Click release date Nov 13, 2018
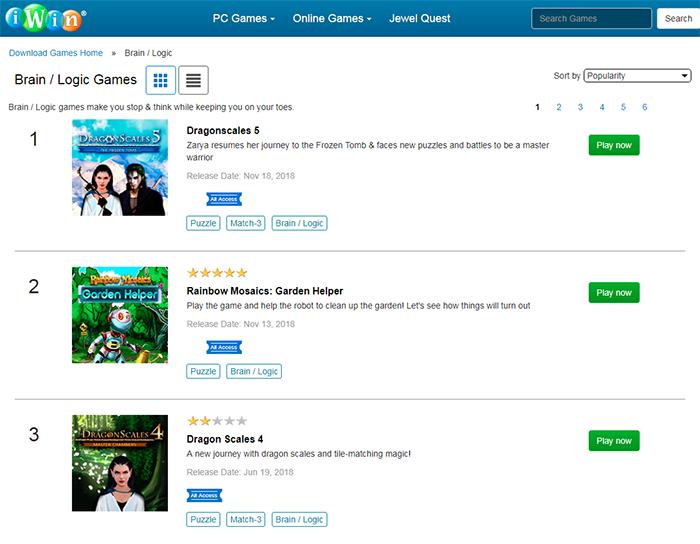The width and height of the screenshot is (700, 544). point(241,324)
